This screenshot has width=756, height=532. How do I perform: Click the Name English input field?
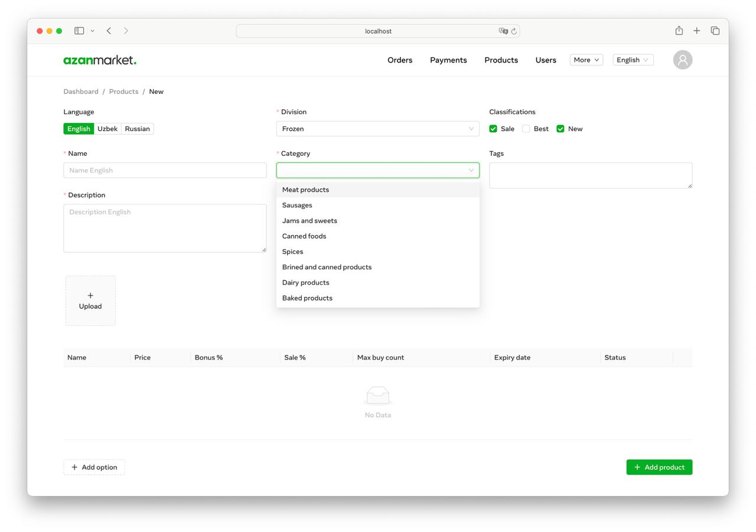(x=165, y=170)
